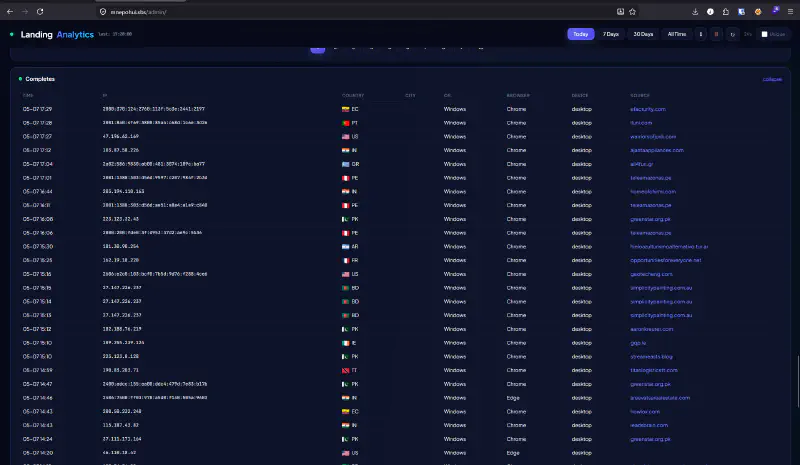Click the GR country cell

[x=351, y=164]
